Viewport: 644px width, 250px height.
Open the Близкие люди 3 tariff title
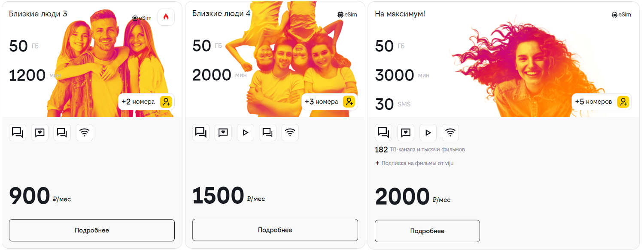[x=38, y=14]
